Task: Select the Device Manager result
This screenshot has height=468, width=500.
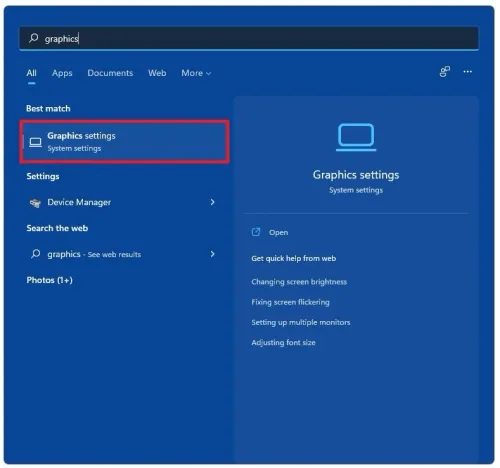Action: coord(122,202)
